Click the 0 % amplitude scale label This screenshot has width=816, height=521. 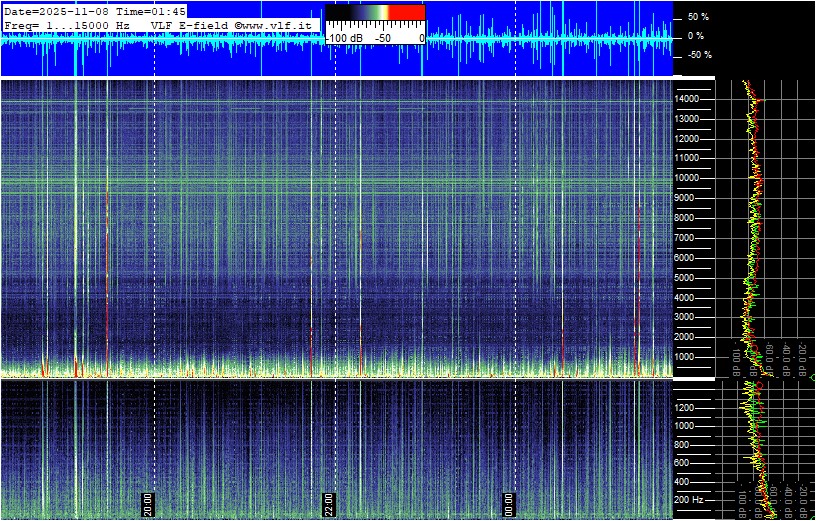click(x=695, y=36)
